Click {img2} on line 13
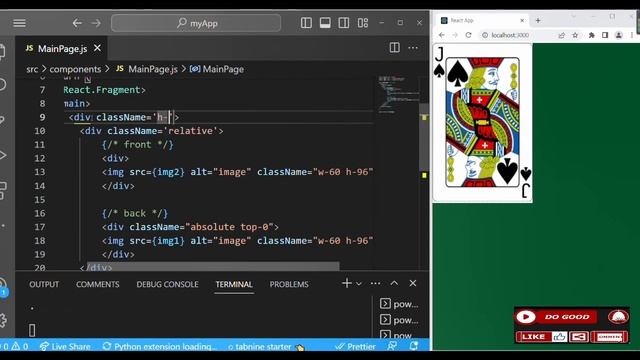640x360 pixels. coord(168,172)
